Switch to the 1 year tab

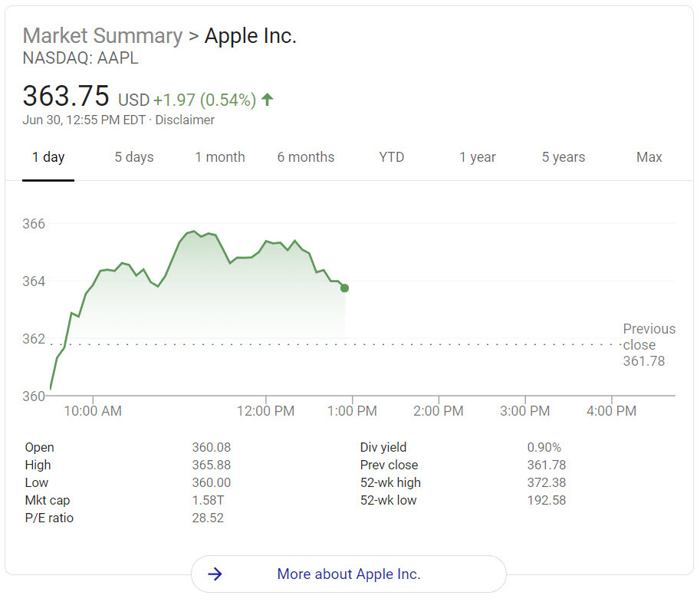(478, 157)
